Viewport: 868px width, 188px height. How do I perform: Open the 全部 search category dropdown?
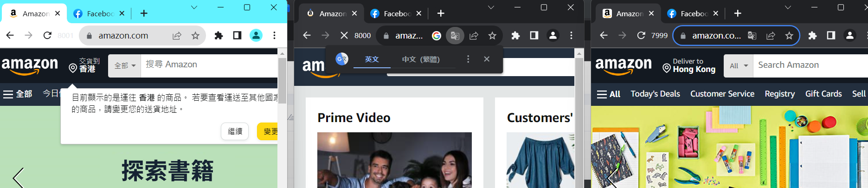click(x=125, y=65)
